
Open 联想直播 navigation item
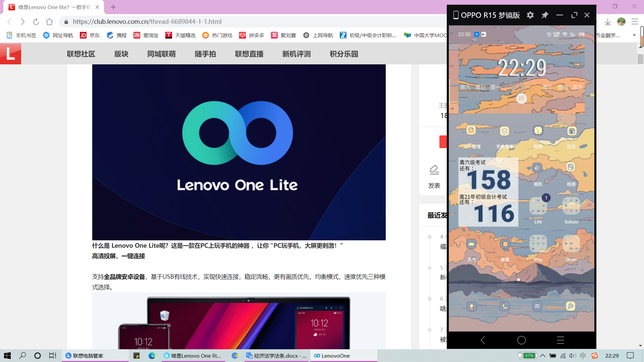(x=249, y=54)
